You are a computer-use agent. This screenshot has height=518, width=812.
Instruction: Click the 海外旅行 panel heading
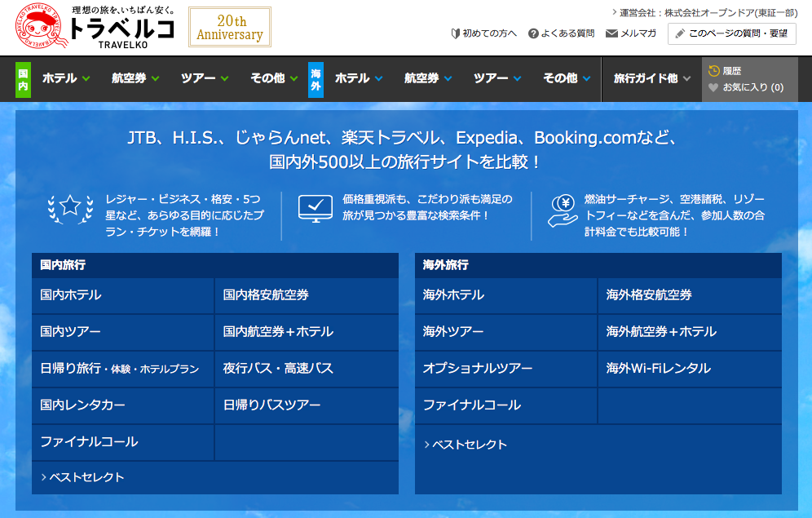click(446, 265)
